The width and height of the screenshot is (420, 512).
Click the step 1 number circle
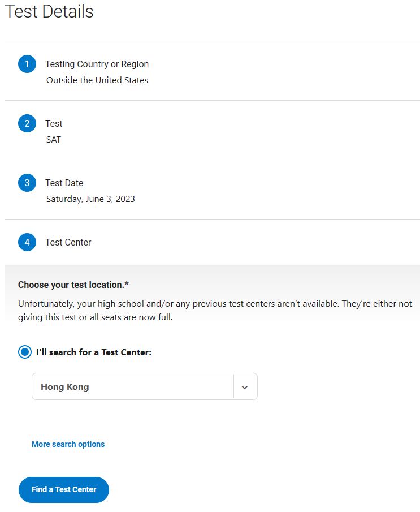pyautogui.click(x=27, y=64)
